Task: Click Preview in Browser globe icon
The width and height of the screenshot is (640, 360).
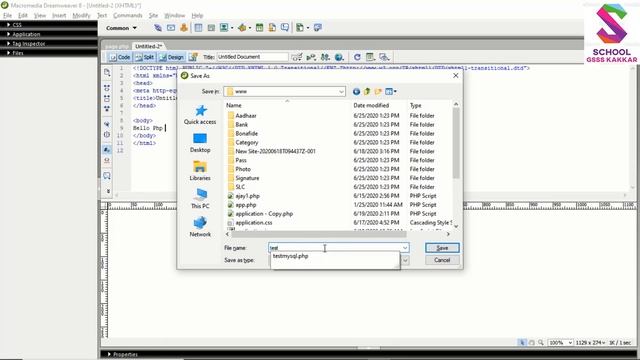Action: tap(339, 57)
